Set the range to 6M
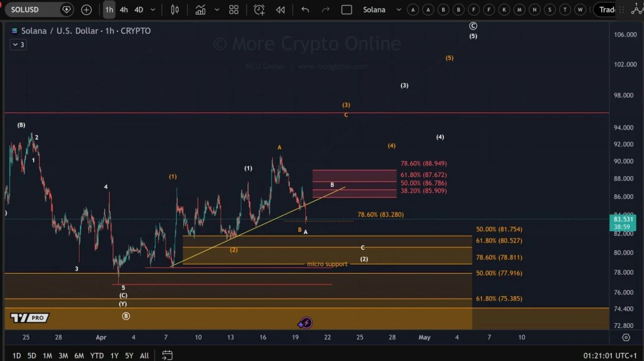Screen dimensions: 644x361 click(x=79, y=355)
